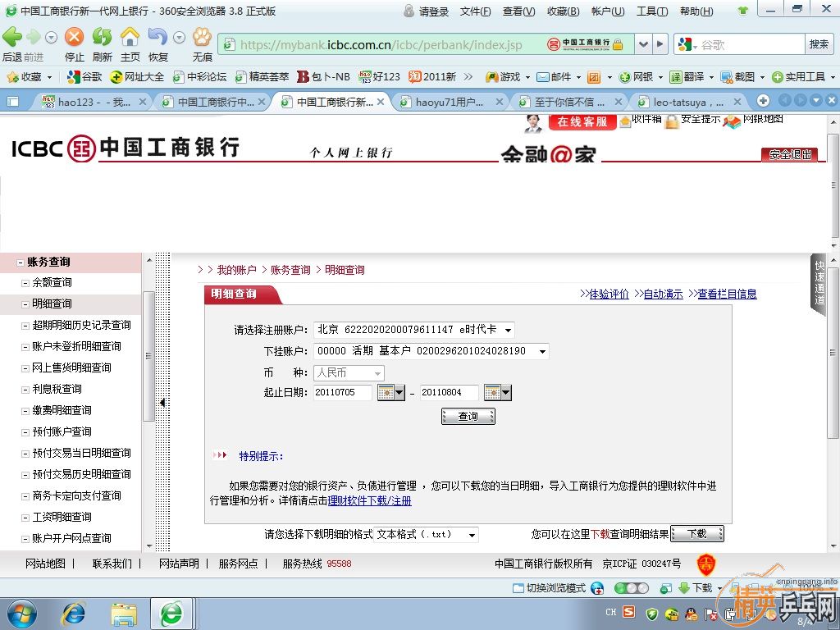Click the 安全退出 safe logout button
This screenshot has width=840, height=630.
coord(790,155)
